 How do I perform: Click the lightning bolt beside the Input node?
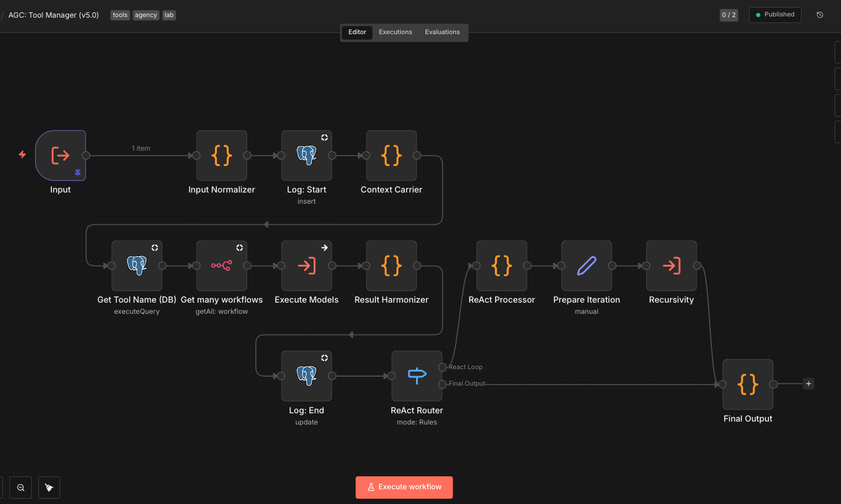click(22, 155)
